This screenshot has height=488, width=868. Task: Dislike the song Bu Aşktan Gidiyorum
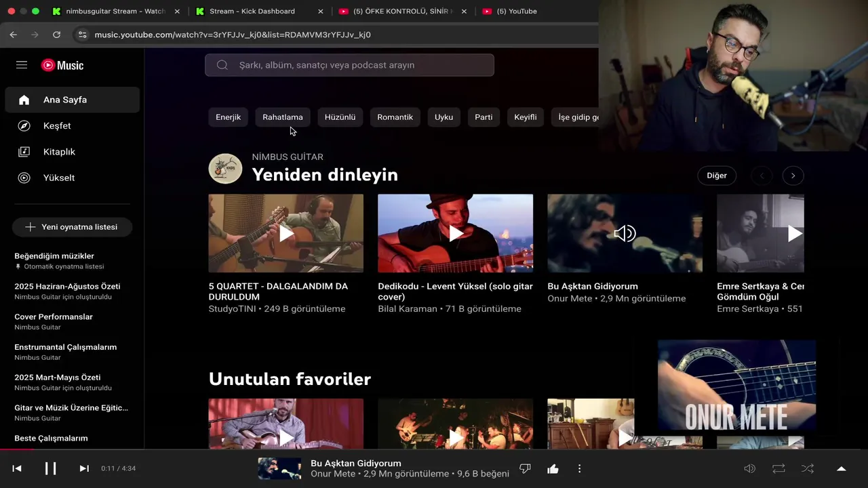point(525,468)
